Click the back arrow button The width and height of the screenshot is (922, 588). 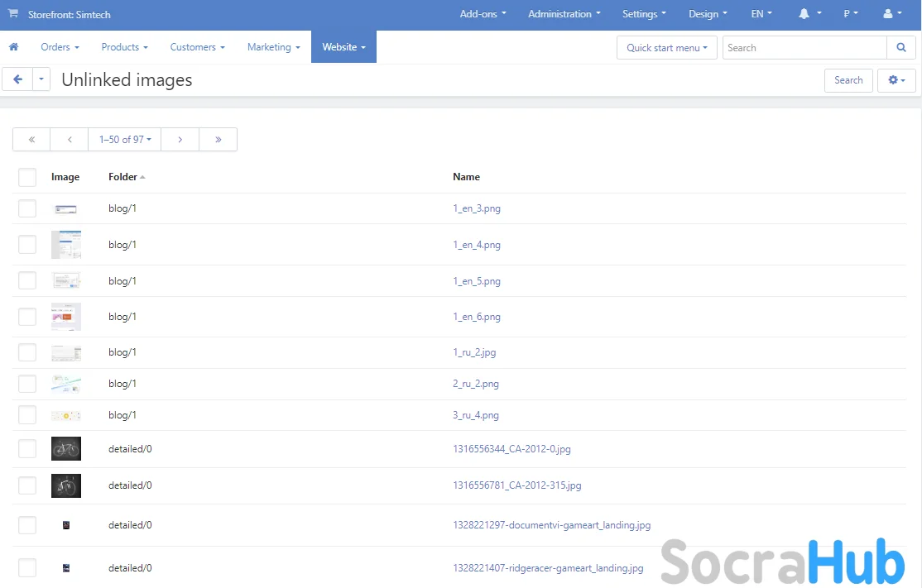[x=17, y=79]
